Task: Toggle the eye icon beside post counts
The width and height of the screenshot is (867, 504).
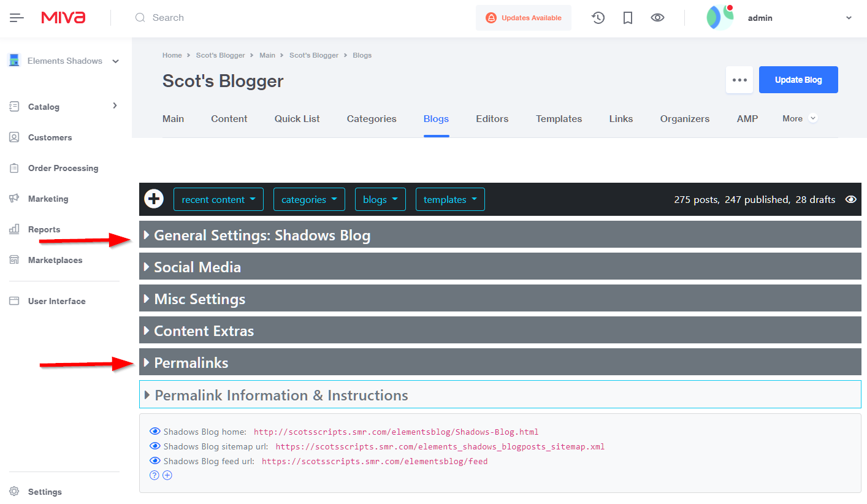Action: [850, 199]
